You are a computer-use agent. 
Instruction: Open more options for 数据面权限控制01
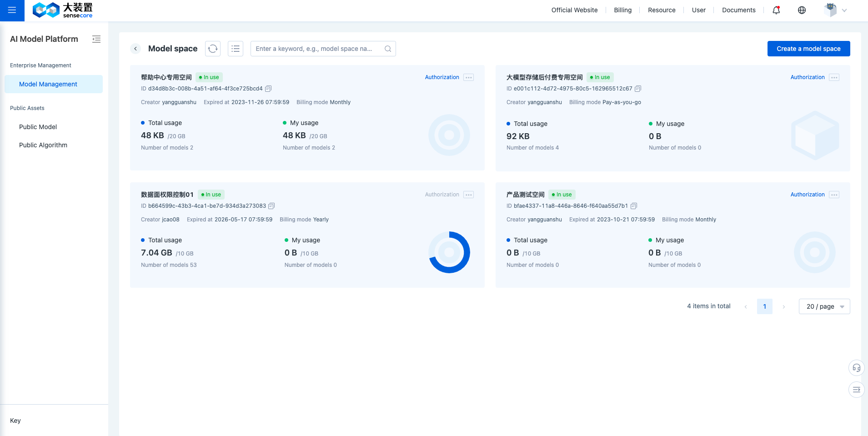click(x=468, y=195)
